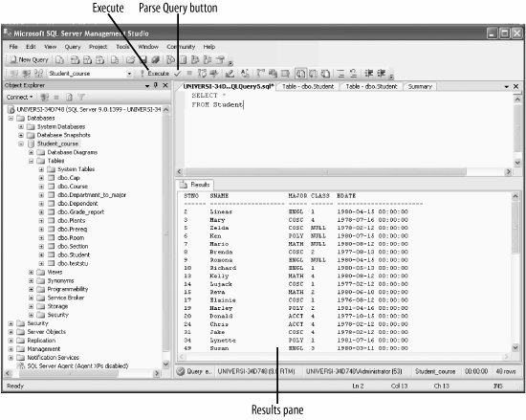This screenshot has height=420, width=526.
Task: Click the Decrease Indent toolbar icon
Action: click(x=368, y=73)
